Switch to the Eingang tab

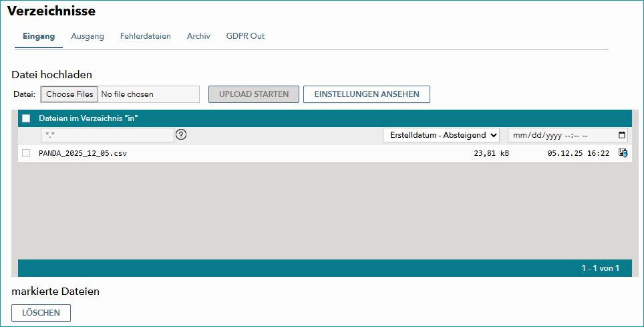click(39, 36)
